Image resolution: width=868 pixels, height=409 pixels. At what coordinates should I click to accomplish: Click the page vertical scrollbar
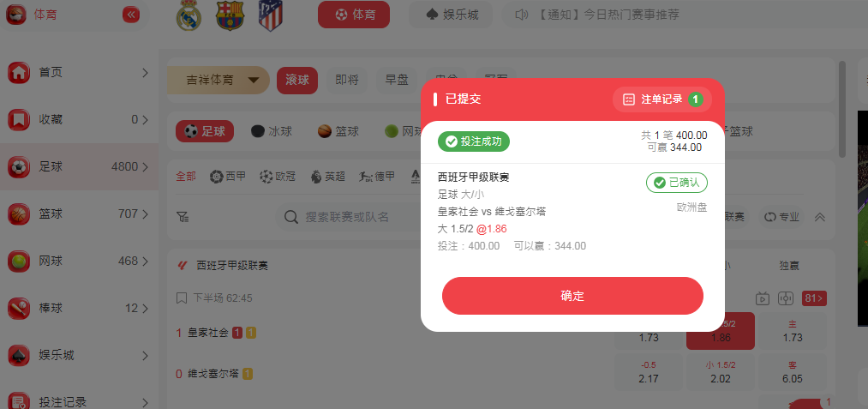pyautogui.click(x=842, y=109)
